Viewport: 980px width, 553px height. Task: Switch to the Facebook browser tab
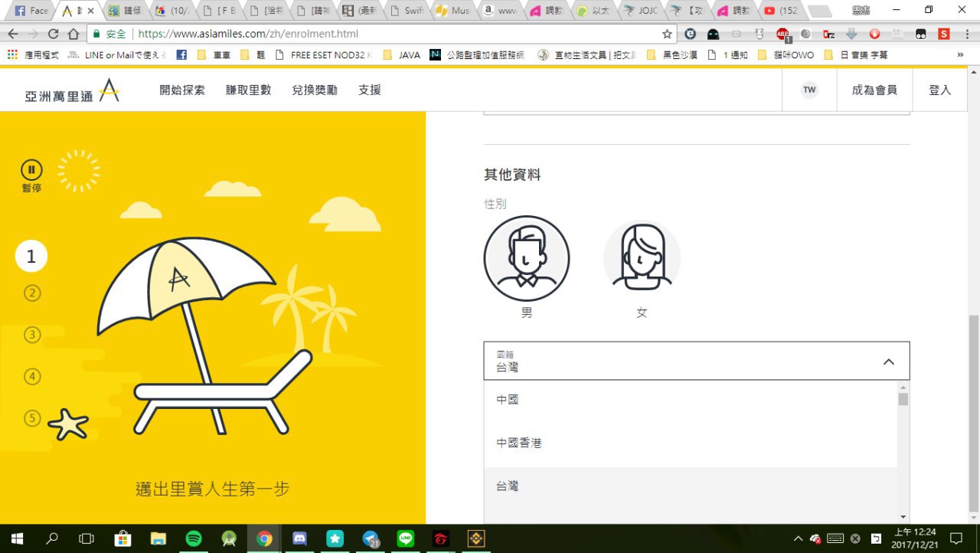click(31, 11)
